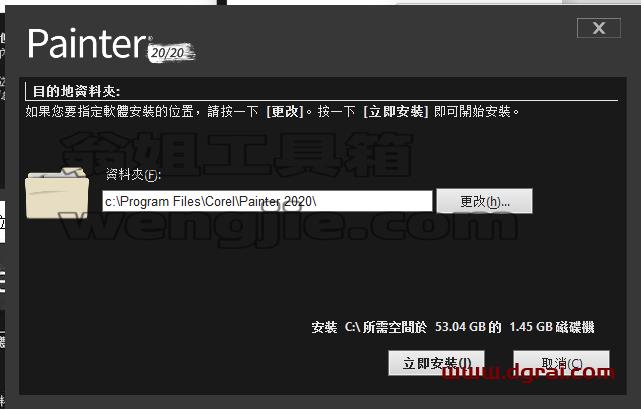Viewport: 641px width, 409px height.
Task: Open the 更改 (Change) folder browser
Action: pos(484,201)
